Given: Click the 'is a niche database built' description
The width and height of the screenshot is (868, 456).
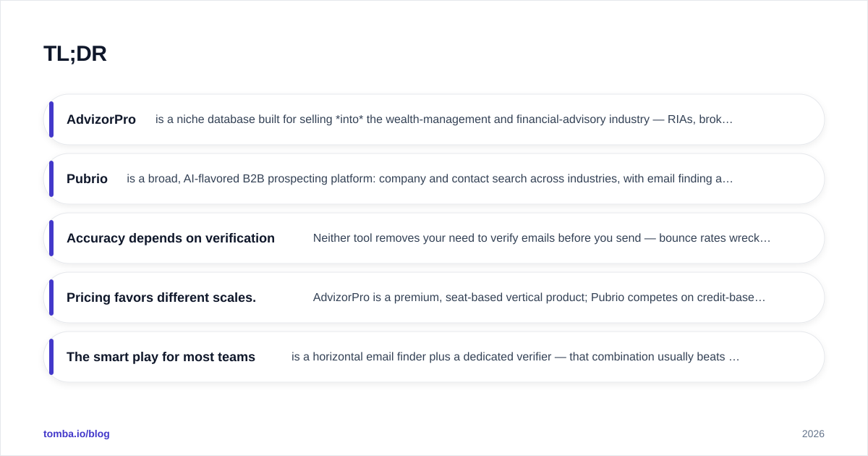Looking at the screenshot, I should coord(444,119).
